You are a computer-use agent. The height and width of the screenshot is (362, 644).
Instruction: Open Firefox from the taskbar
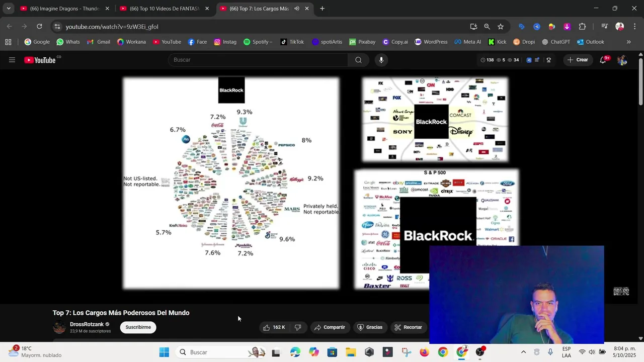tap(424, 352)
